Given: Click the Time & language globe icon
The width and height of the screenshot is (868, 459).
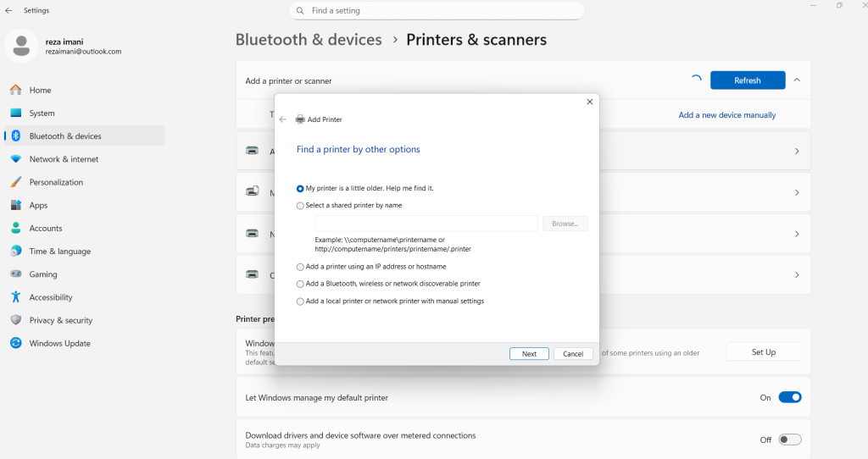Looking at the screenshot, I should (x=16, y=251).
